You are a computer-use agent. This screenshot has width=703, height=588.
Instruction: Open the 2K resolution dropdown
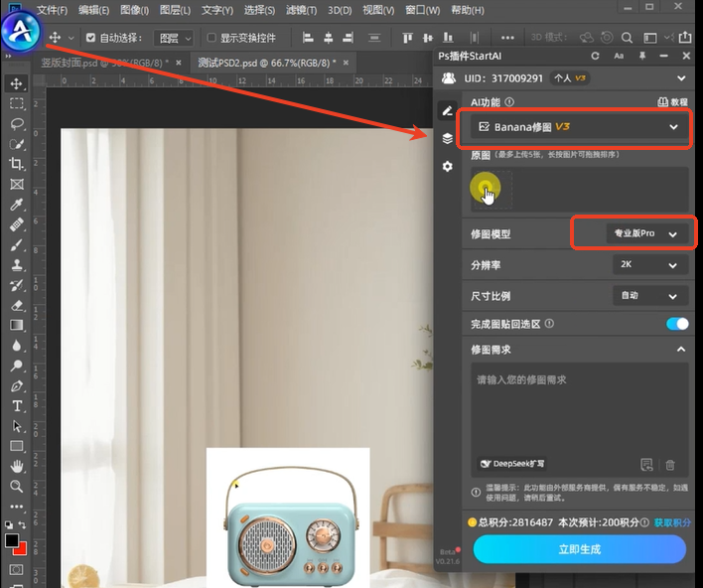[x=650, y=264]
